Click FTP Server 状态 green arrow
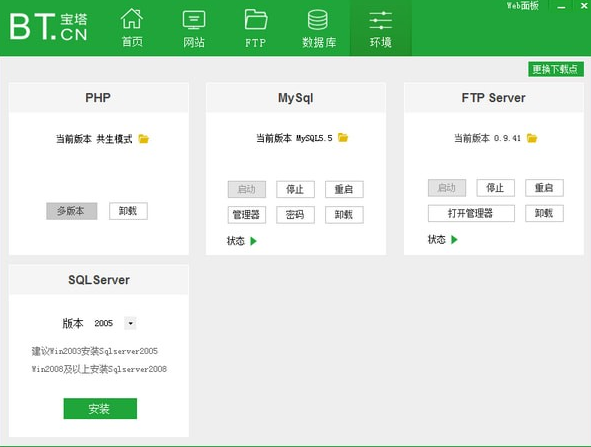The image size is (591, 447). [455, 239]
